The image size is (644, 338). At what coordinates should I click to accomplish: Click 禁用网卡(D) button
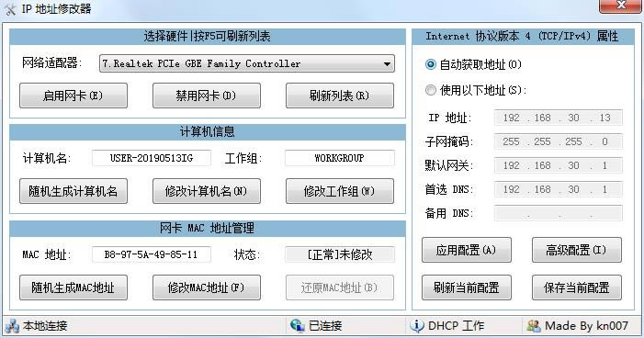207,96
